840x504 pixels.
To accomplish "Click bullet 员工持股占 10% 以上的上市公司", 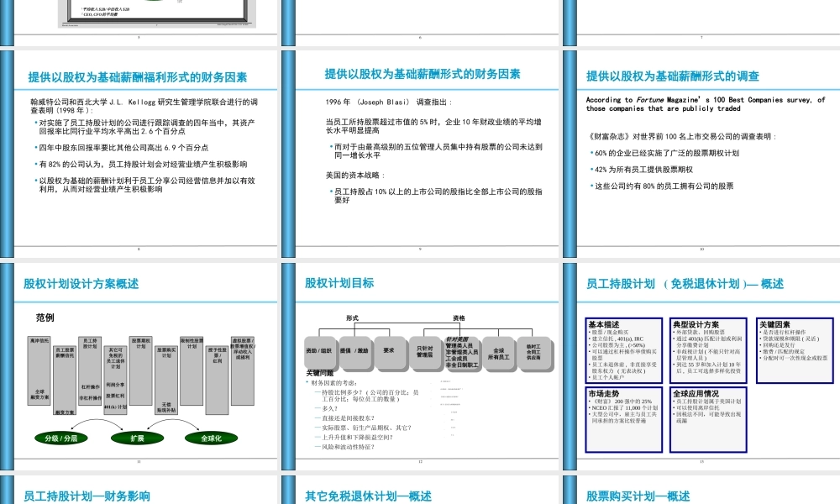I will click(436, 196).
